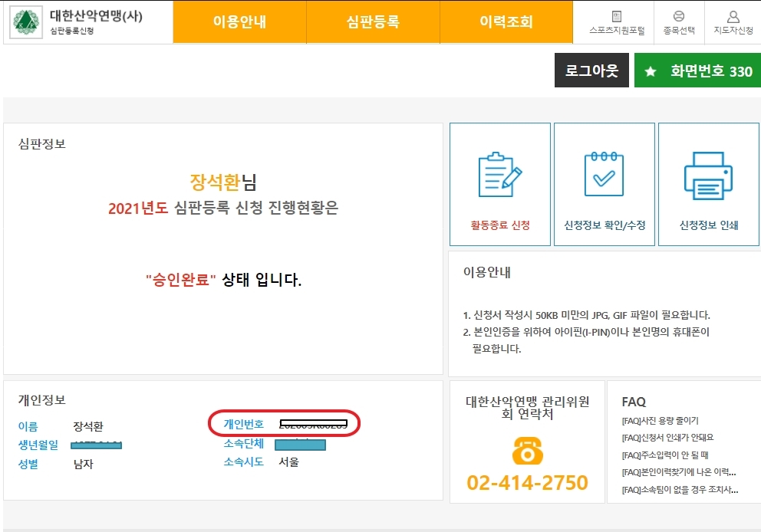Click the 개인정보 section heading

[x=41, y=400]
